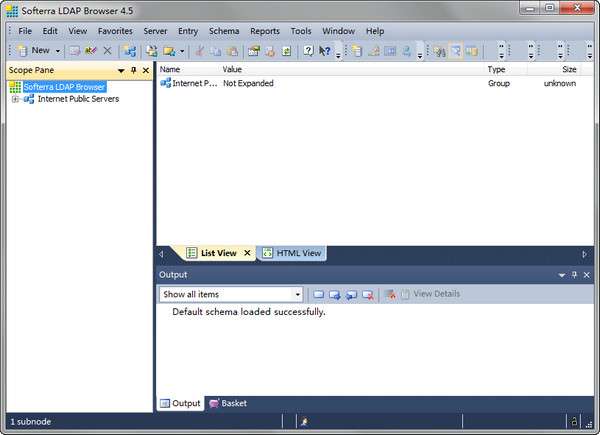Click the Delete X toolbar icon
The width and height of the screenshot is (600, 435).
tap(108, 51)
